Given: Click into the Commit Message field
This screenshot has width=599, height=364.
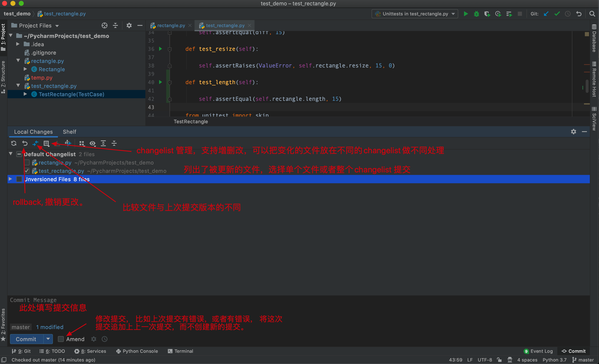Looking at the screenshot, I should pos(298,309).
